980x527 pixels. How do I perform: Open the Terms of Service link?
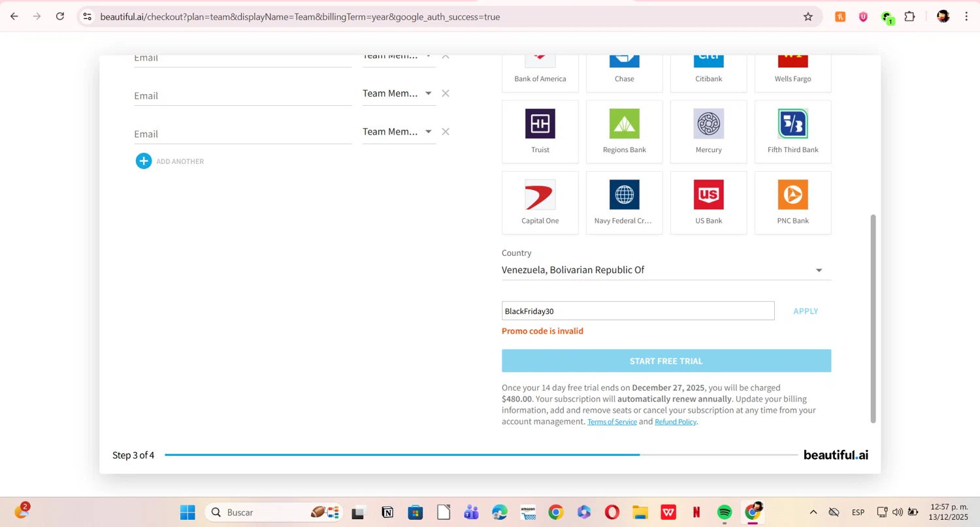tap(612, 422)
